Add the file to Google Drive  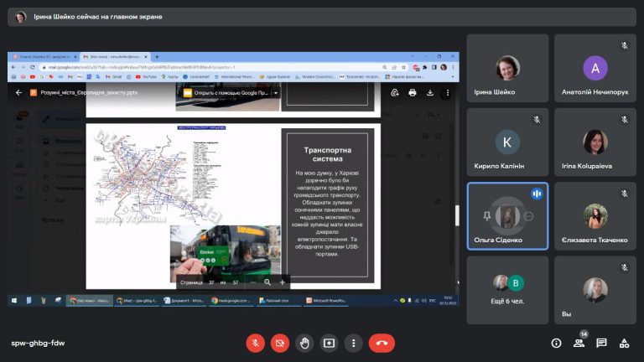click(x=395, y=93)
